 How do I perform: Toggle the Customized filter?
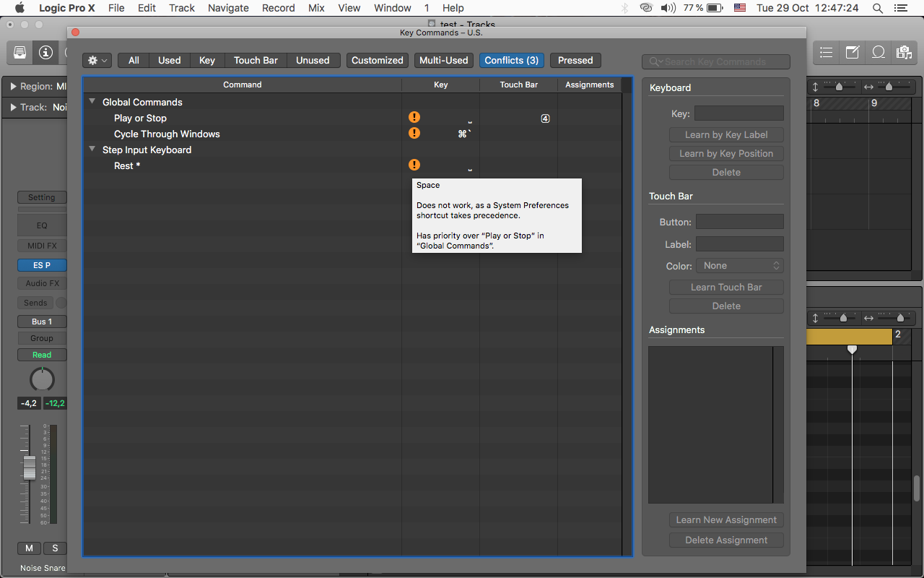click(378, 61)
